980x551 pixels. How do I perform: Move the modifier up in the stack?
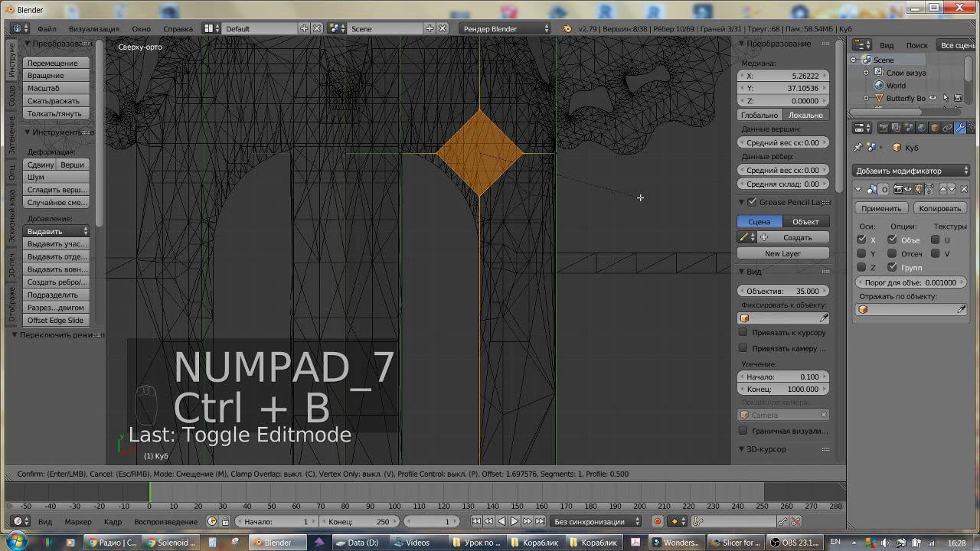(942, 189)
